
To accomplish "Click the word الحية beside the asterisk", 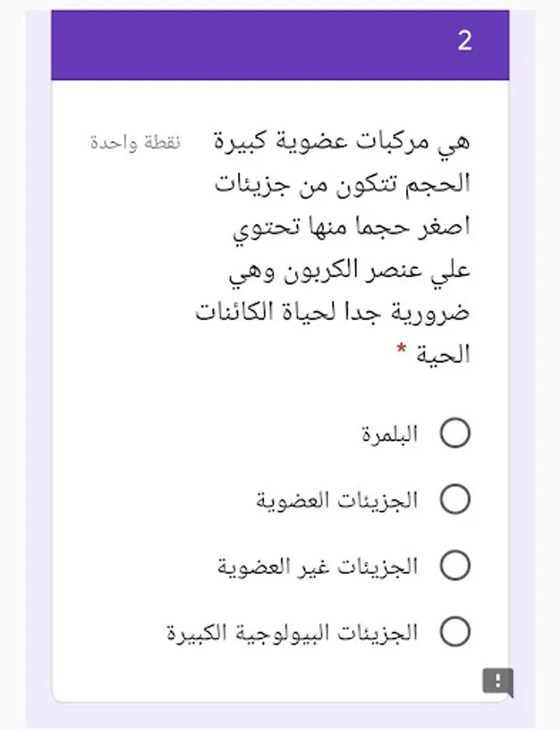I will point(442,354).
